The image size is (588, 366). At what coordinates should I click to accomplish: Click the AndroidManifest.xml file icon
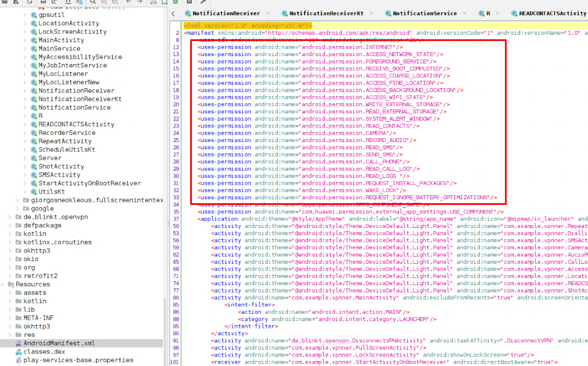coord(19,344)
